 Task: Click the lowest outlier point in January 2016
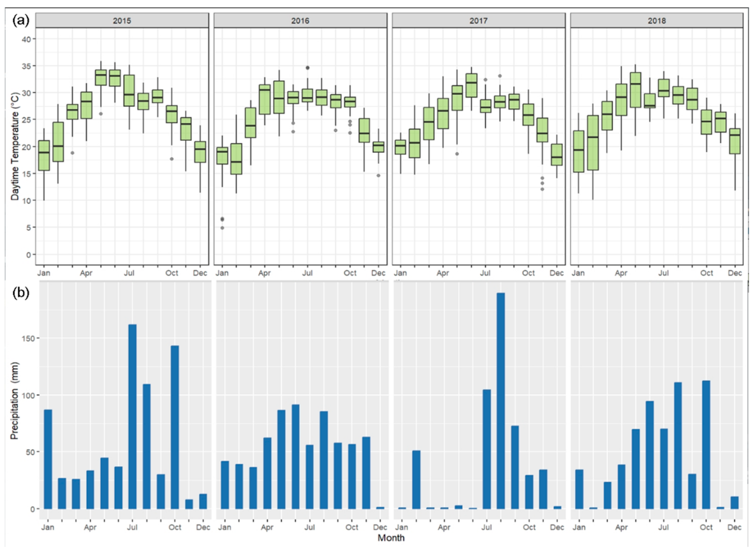pos(222,228)
